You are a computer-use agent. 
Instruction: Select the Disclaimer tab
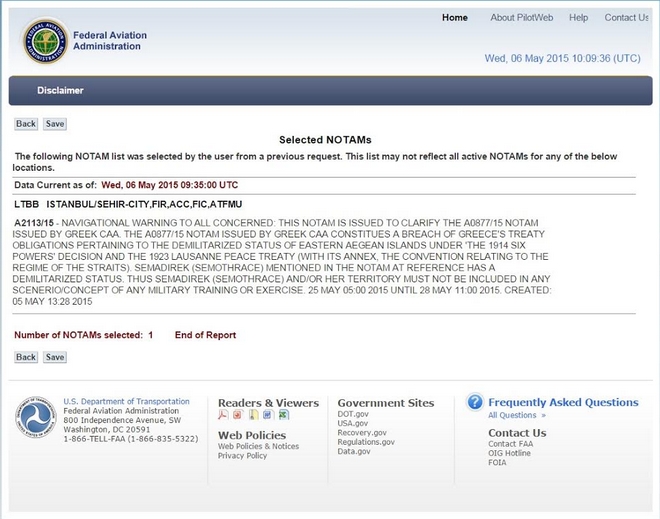click(x=60, y=90)
